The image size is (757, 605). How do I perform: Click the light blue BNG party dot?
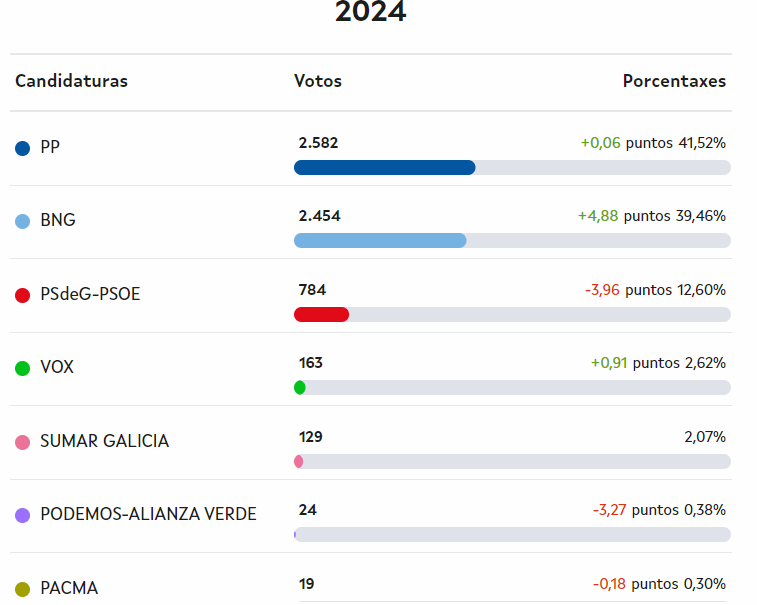[x=23, y=221]
